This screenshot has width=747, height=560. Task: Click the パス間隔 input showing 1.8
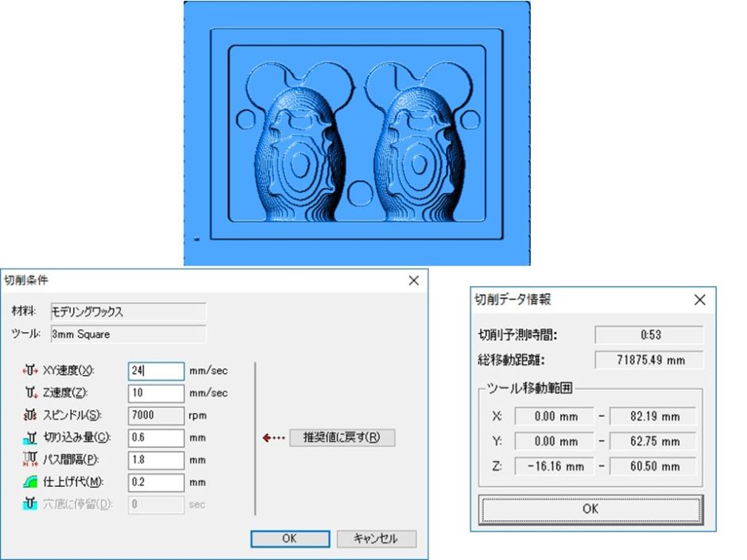click(156, 460)
